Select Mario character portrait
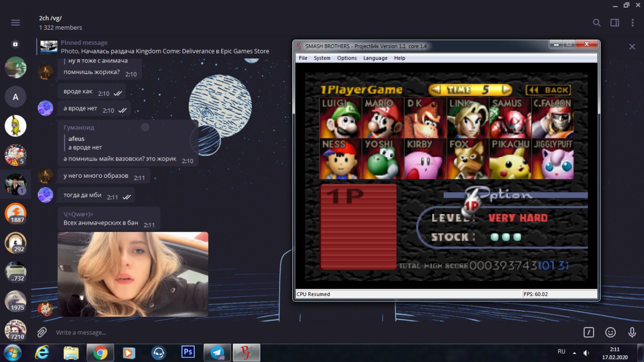 point(382,117)
